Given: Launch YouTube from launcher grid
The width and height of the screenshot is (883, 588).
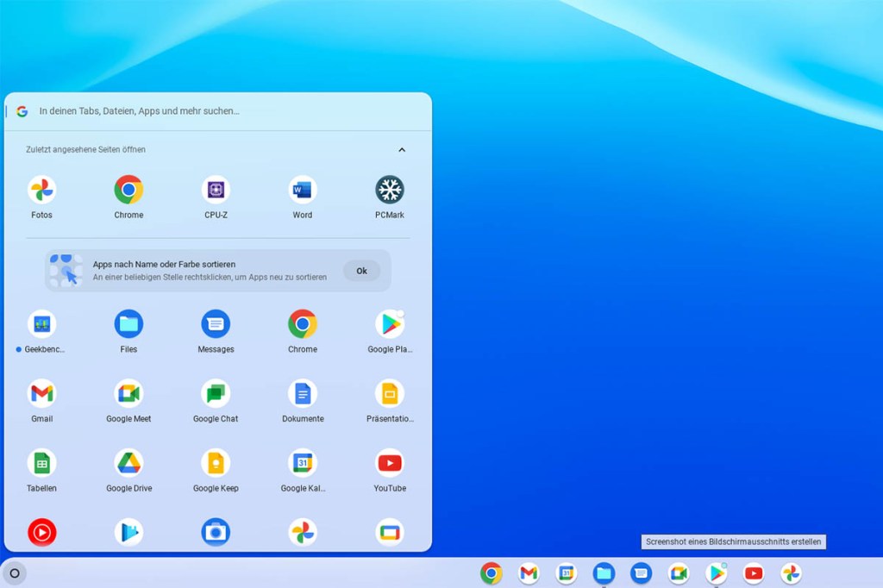Looking at the screenshot, I should [x=390, y=463].
